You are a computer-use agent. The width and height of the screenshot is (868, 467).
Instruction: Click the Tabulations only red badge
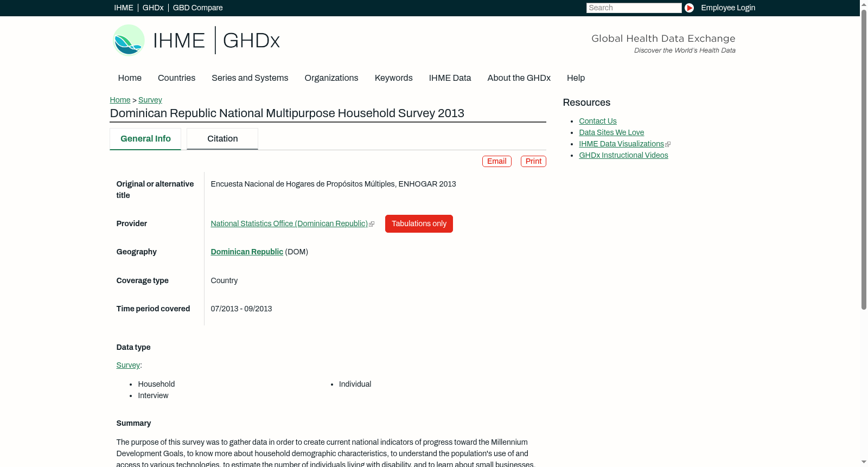(x=419, y=223)
